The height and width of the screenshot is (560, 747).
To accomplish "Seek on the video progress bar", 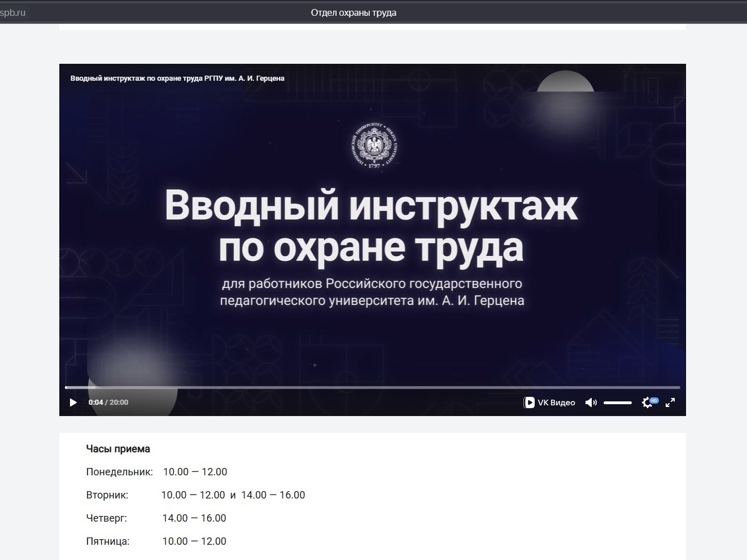I will pos(373,387).
